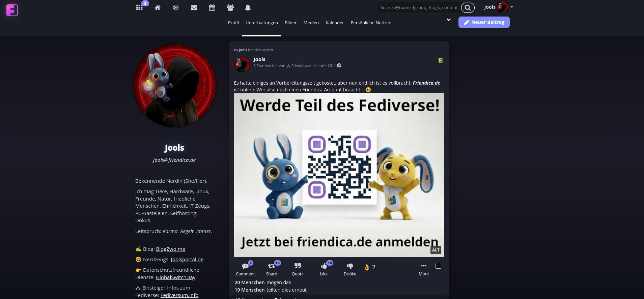Image resolution: width=644 pixels, height=299 pixels.
Task: Open the apps grid icon in navbar
Action: [x=139, y=7]
